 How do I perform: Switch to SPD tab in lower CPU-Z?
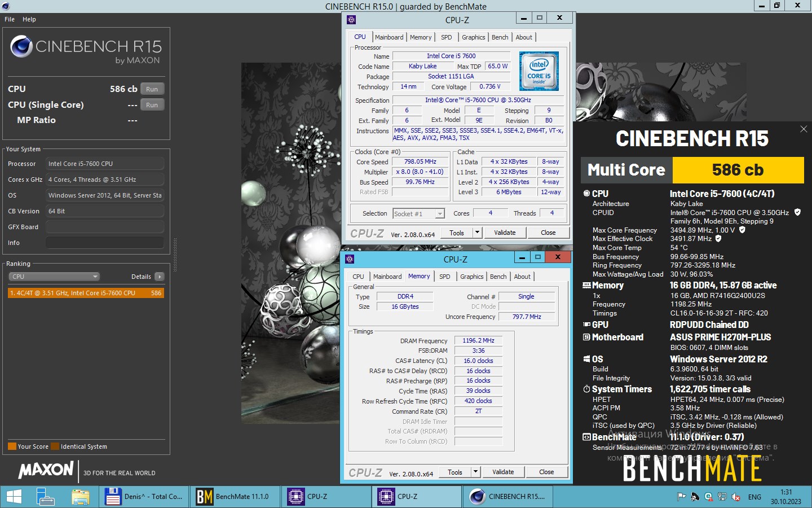pyautogui.click(x=445, y=277)
